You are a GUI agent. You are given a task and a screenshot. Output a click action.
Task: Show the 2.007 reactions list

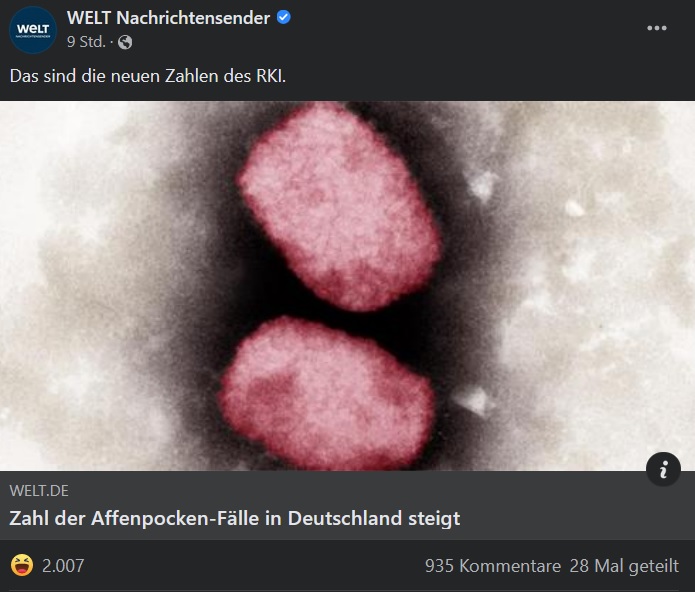click(63, 566)
